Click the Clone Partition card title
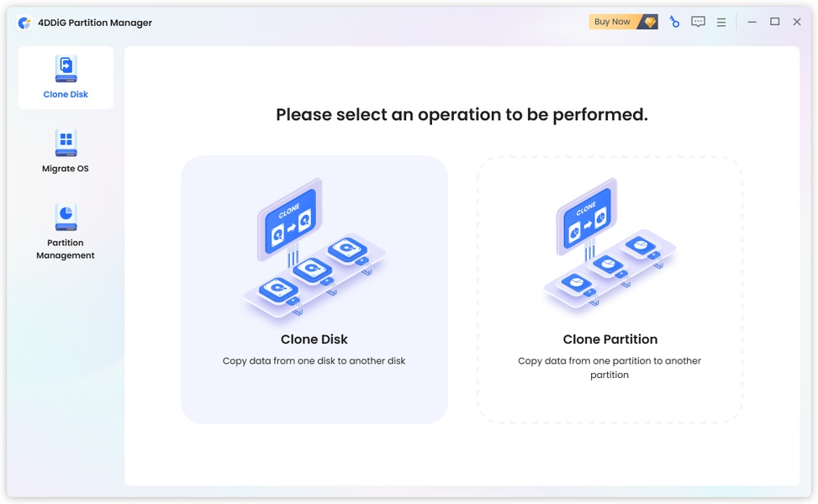 point(610,339)
